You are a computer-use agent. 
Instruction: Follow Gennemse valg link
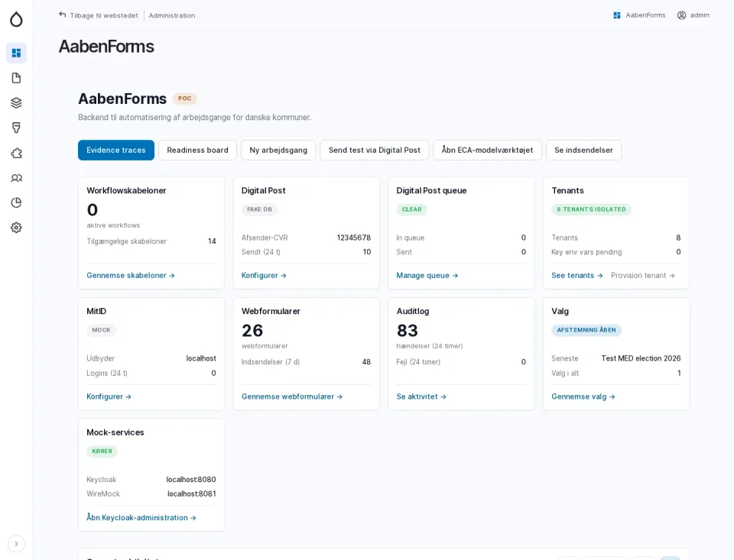[x=583, y=397]
